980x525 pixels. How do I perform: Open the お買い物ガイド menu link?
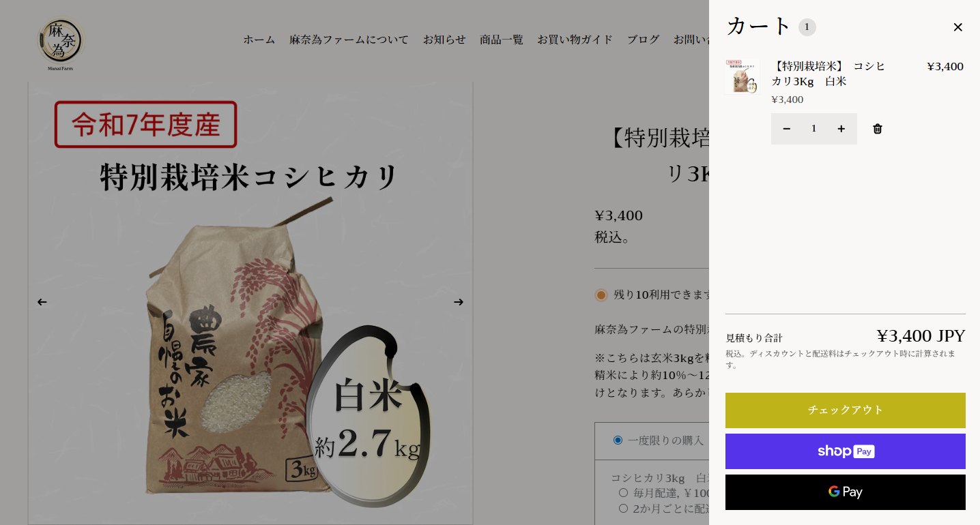[x=575, y=40]
